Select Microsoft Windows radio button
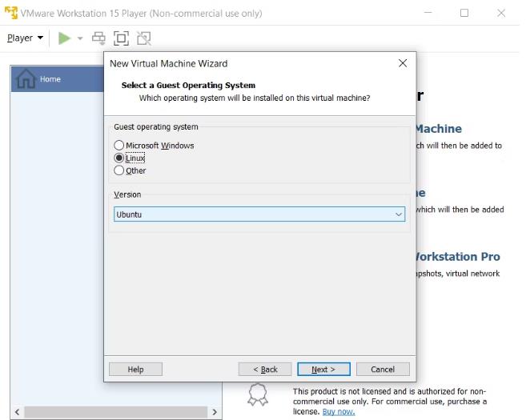Image resolution: width=526 pixels, height=420 pixels. click(118, 145)
